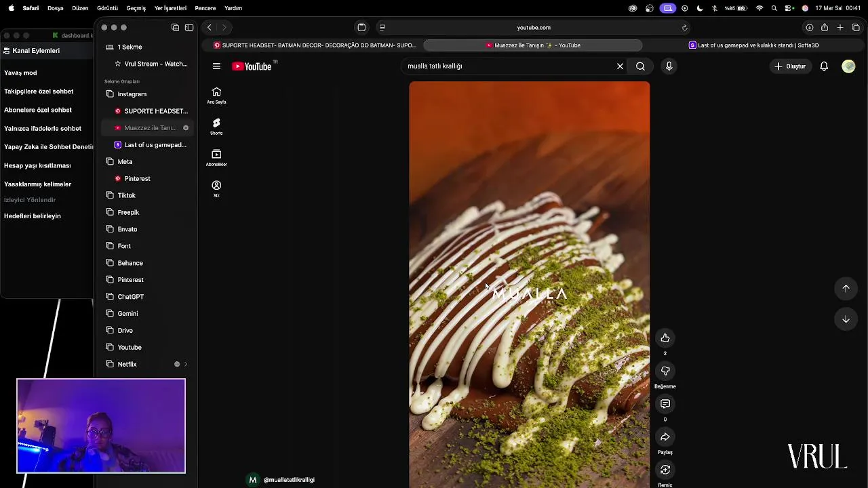Click the YouTube logo
868x488 pixels.
(253, 66)
